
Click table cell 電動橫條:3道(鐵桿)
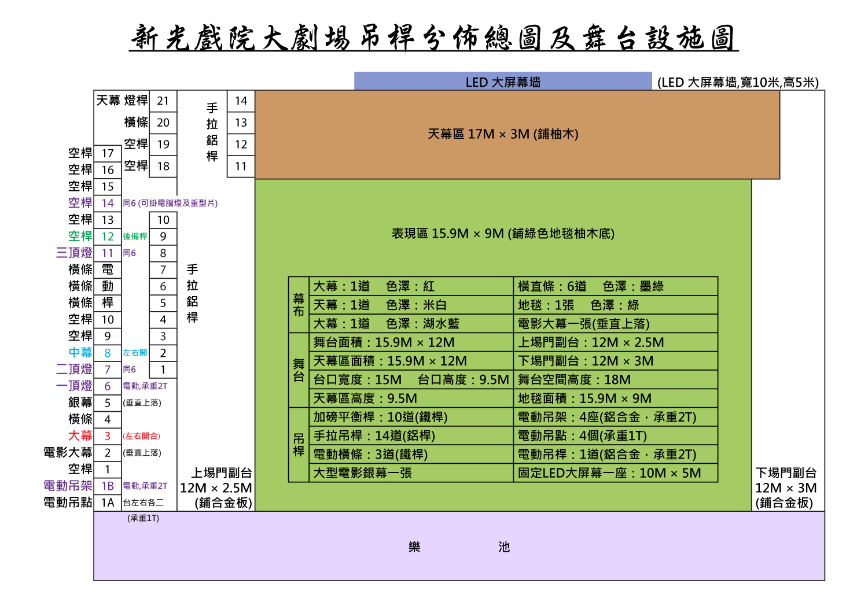point(411,454)
